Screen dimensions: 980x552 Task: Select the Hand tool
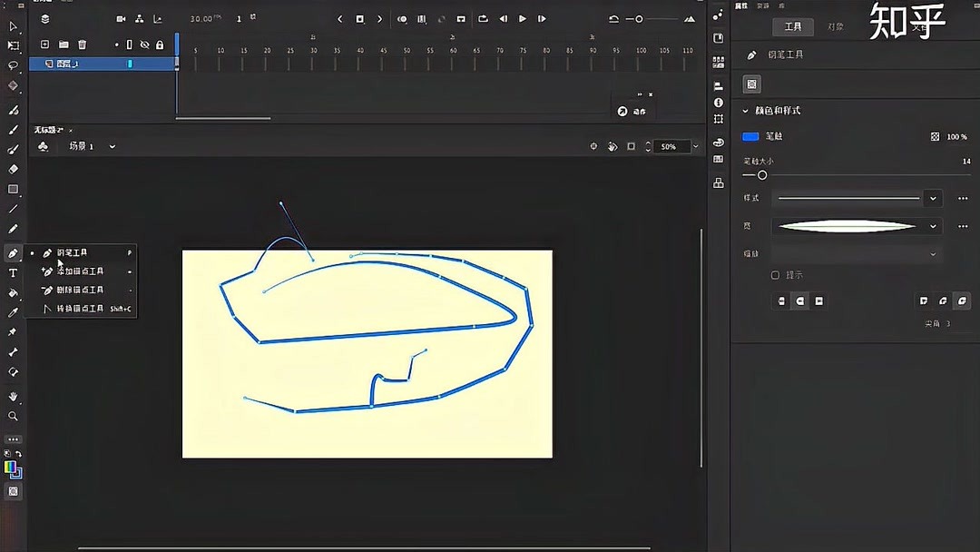pyautogui.click(x=14, y=397)
